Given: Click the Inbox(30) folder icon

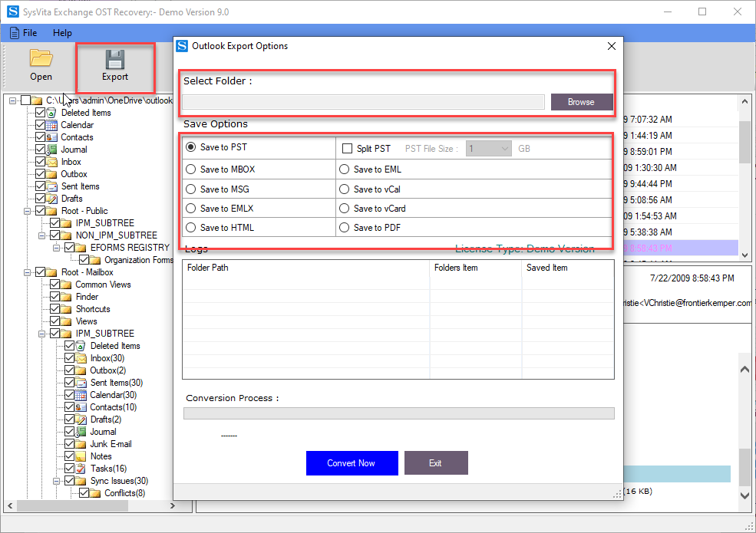Looking at the screenshot, I should [81, 358].
